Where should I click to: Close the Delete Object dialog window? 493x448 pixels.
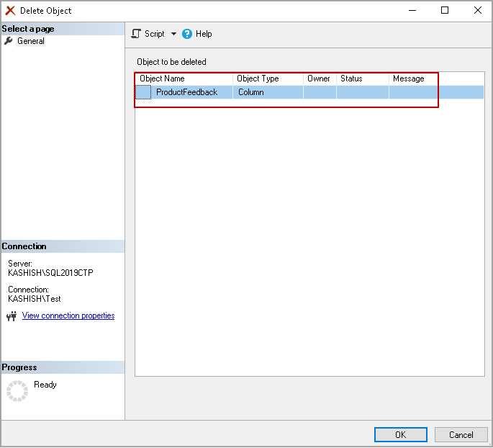[x=477, y=11]
